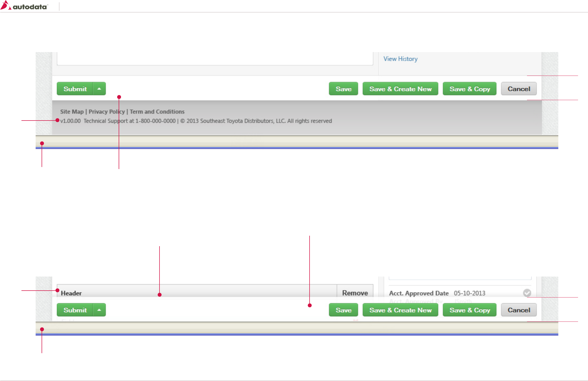Click the checkmark icon beside Acct. Approved Date

point(527,293)
